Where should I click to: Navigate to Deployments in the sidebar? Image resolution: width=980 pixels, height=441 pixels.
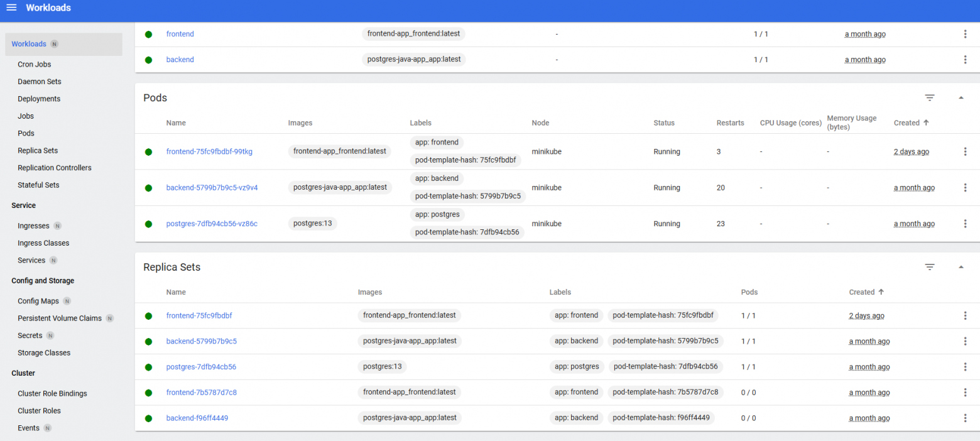(39, 99)
